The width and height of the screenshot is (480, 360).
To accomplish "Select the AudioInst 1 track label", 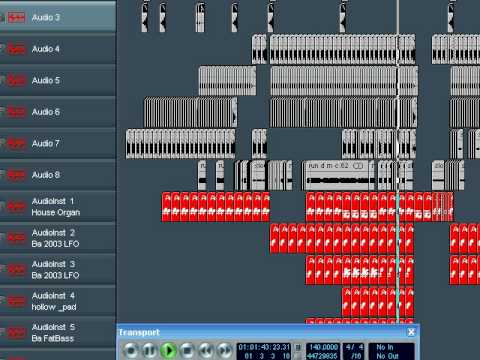I will click(x=53, y=201).
